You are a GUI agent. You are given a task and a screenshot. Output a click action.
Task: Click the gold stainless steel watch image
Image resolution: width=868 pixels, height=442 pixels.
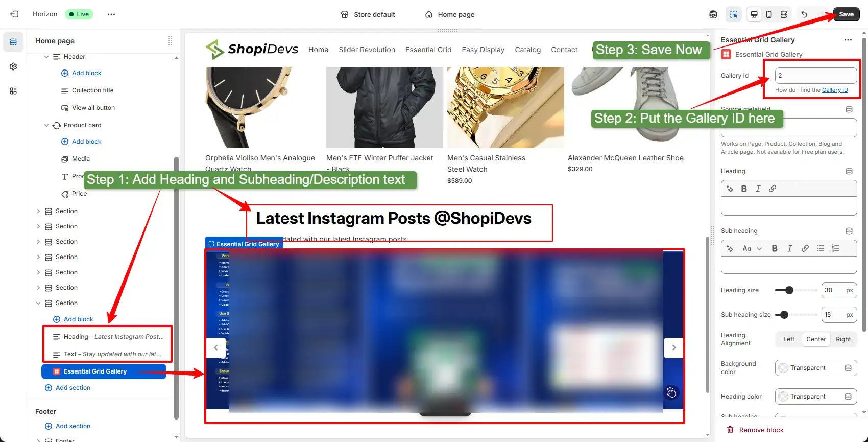pos(505,107)
